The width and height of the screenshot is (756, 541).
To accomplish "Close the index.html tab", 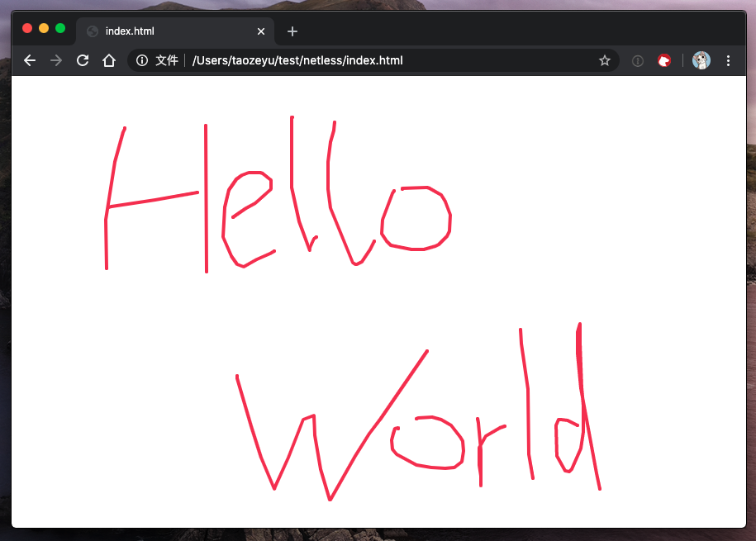I will pyautogui.click(x=261, y=31).
